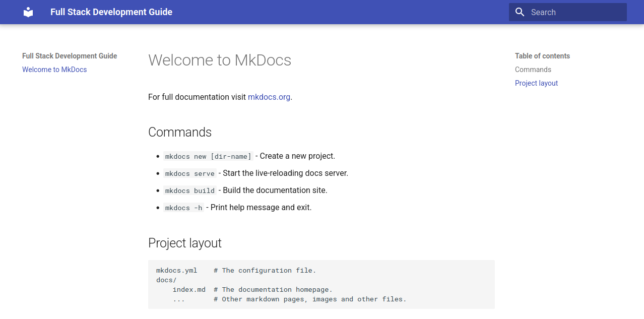Image resolution: width=644 pixels, height=319 pixels.
Task: Click the Commands section heading
Action: click(180, 132)
